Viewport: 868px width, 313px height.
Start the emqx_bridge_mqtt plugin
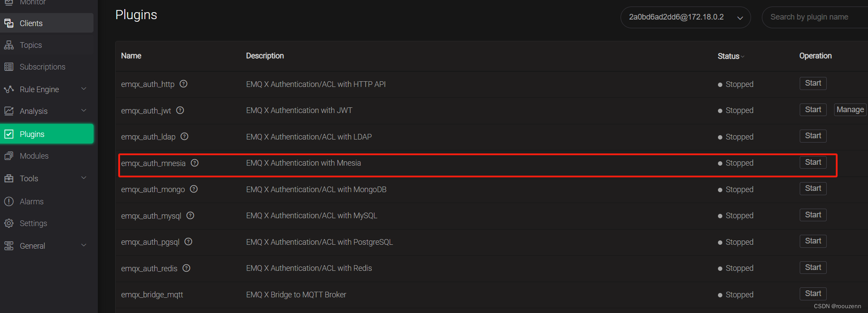click(x=813, y=293)
